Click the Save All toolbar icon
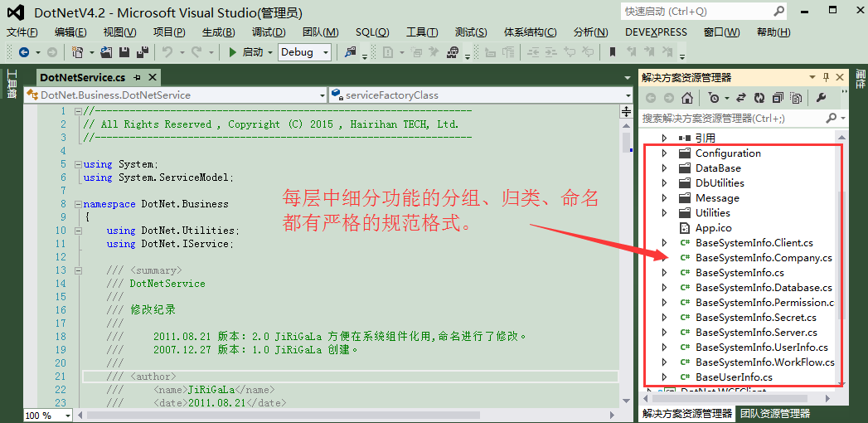Image resolution: width=868 pixels, height=423 pixels. tap(143, 52)
